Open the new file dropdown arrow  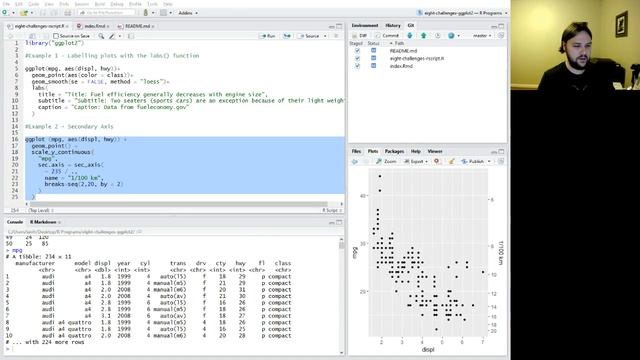pos(13,13)
